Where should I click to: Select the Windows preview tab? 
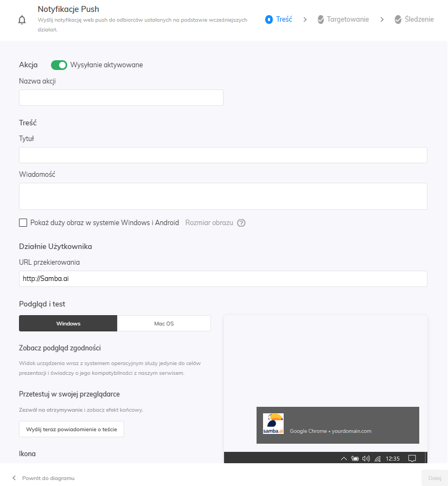pyautogui.click(x=68, y=323)
